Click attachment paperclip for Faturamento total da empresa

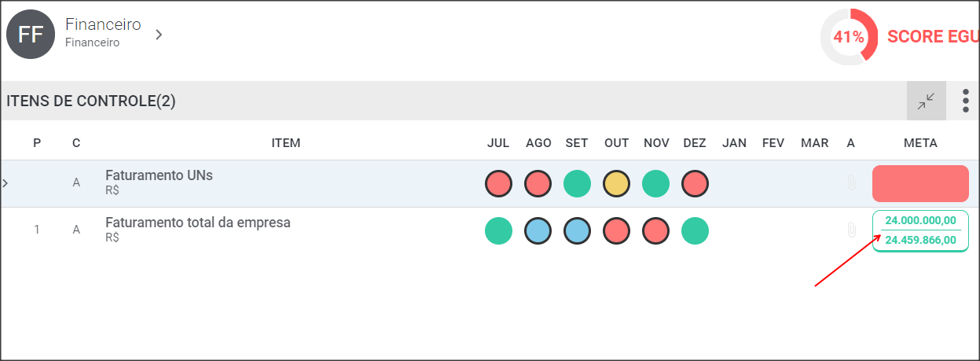point(850,230)
